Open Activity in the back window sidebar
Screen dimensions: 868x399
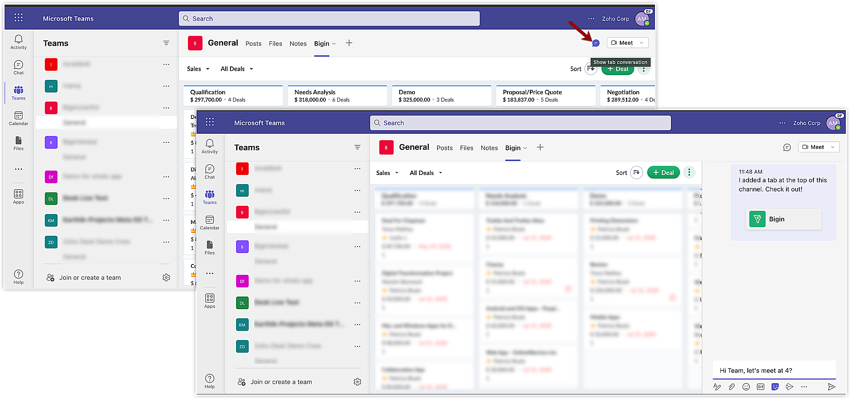pos(19,42)
